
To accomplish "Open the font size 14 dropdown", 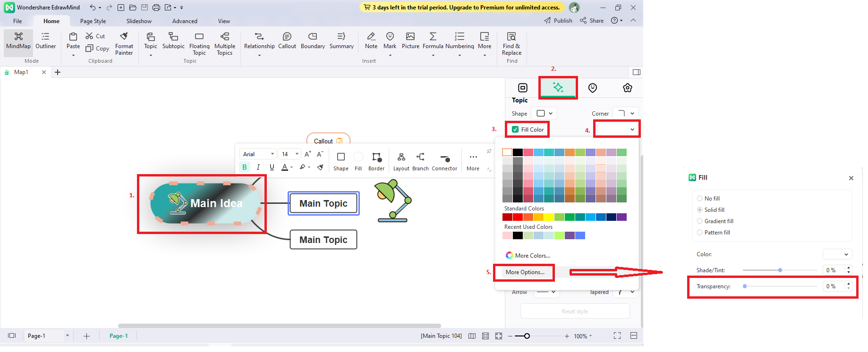I will click(x=289, y=154).
